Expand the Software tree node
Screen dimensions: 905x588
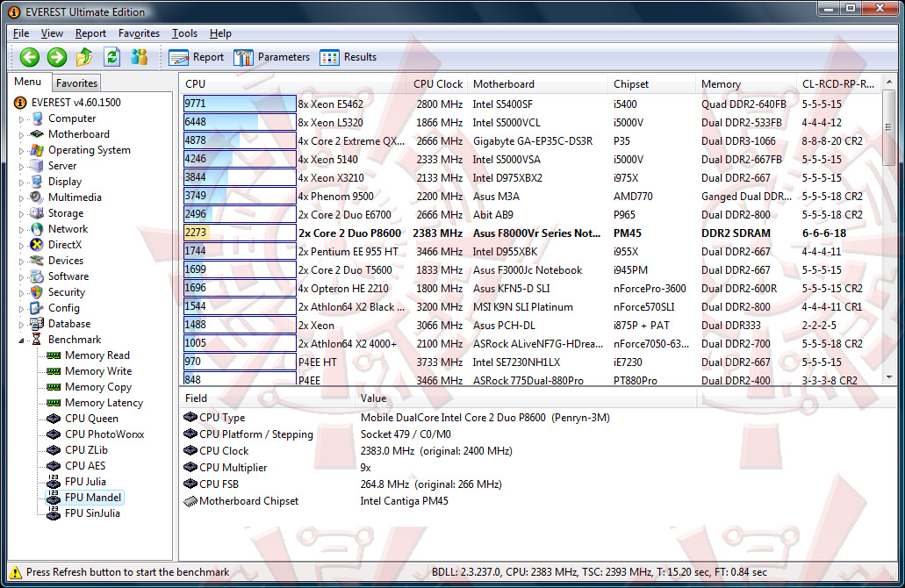[21, 277]
